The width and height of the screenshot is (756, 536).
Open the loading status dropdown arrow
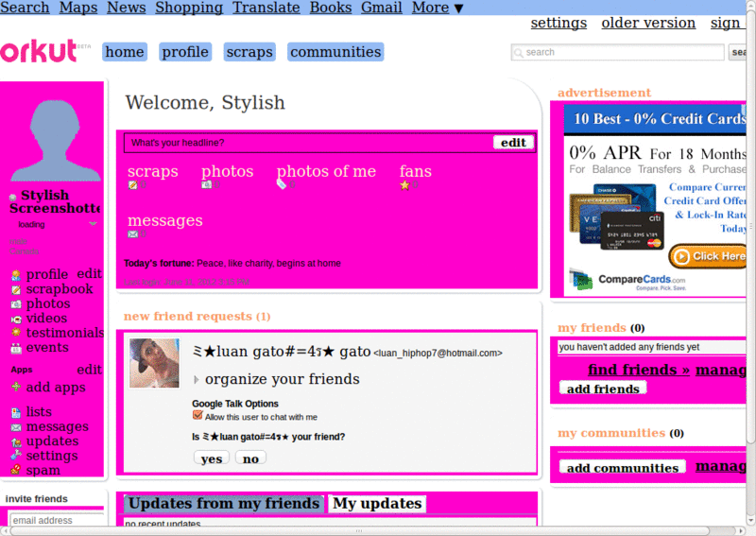click(x=93, y=224)
